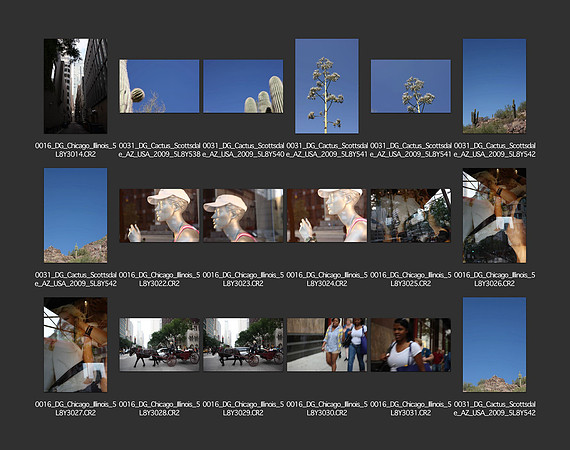Open portrait reflection thumbnail above L8Y3026.CR2
Screen dimensions: 570x450
494,216
